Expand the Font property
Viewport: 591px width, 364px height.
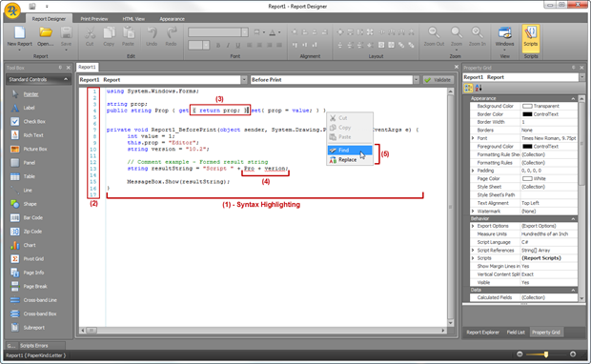[473, 138]
